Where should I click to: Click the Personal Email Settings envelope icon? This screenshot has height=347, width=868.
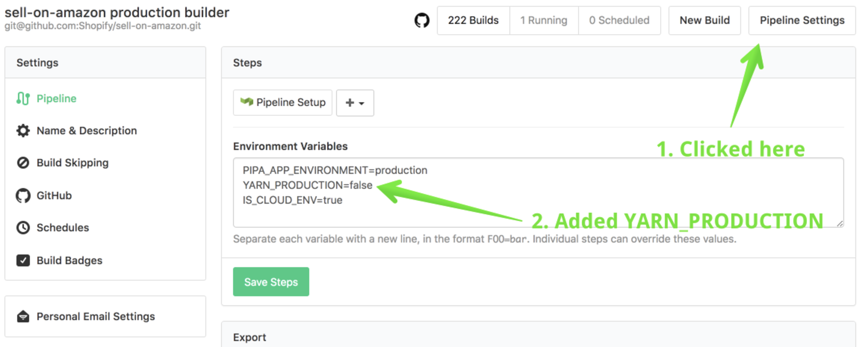pyautogui.click(x=23, y=316)
